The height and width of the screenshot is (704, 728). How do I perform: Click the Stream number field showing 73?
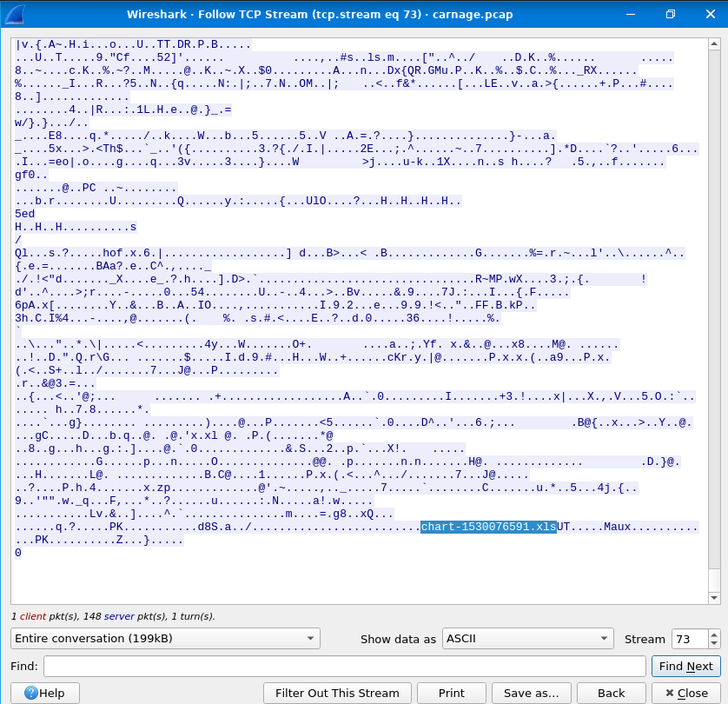point(690,639)
